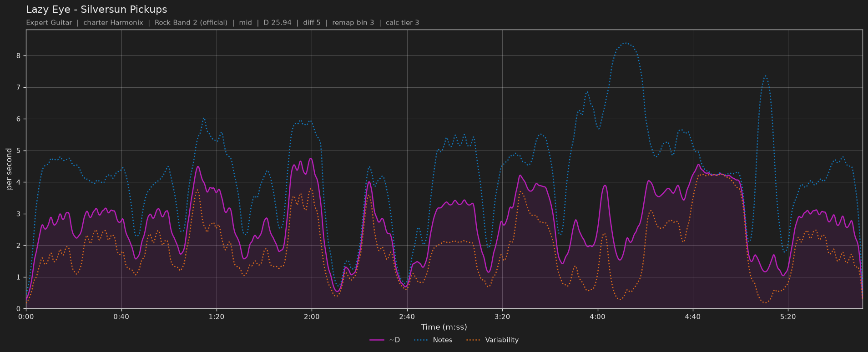The image size is (868, 352).
Task: Select the "Notes" legend label
Action: (443, 340)
